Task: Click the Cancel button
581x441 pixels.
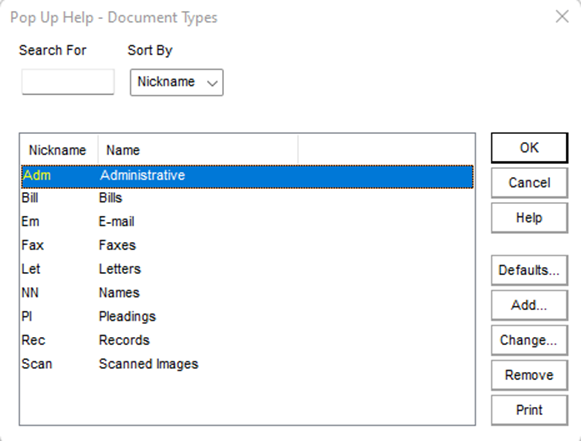Action: (x=529, y=183)
